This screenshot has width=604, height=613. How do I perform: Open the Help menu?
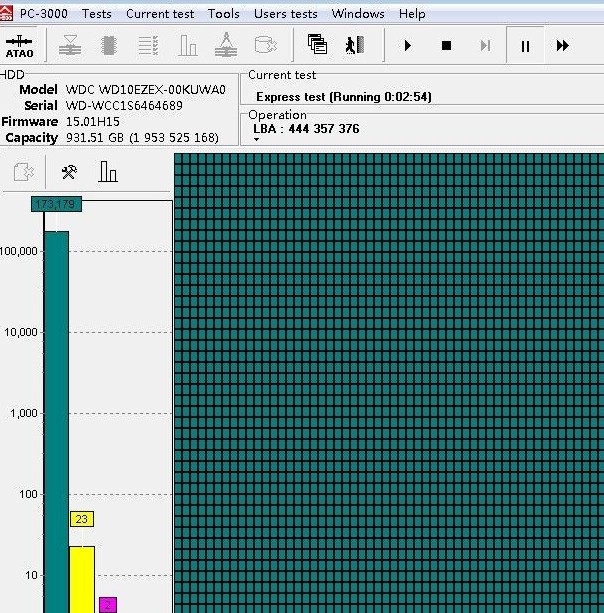click(x=412, y=14)
